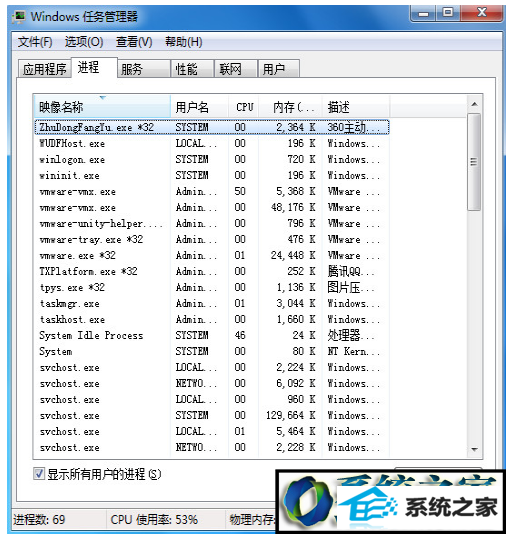This screenshot has height=534, width=506.
Task: Select the vmware-tray.exe *32 process
Action: 212,239
